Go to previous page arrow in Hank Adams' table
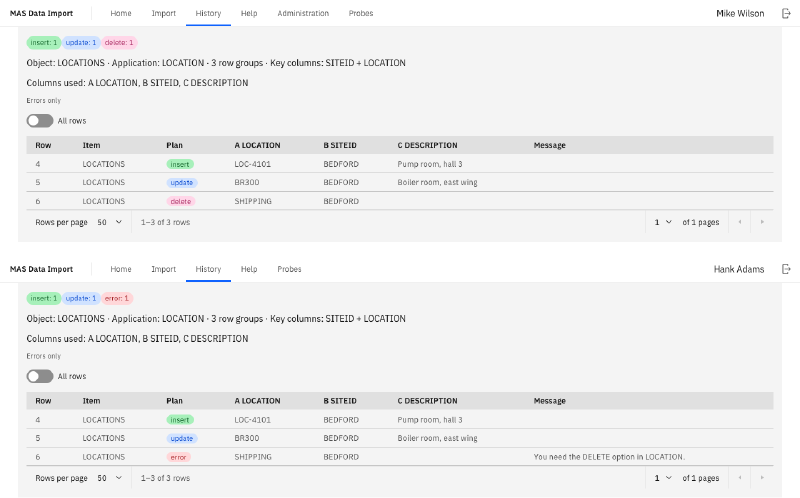This screenshot has width=800, height=498. point(740,478)
